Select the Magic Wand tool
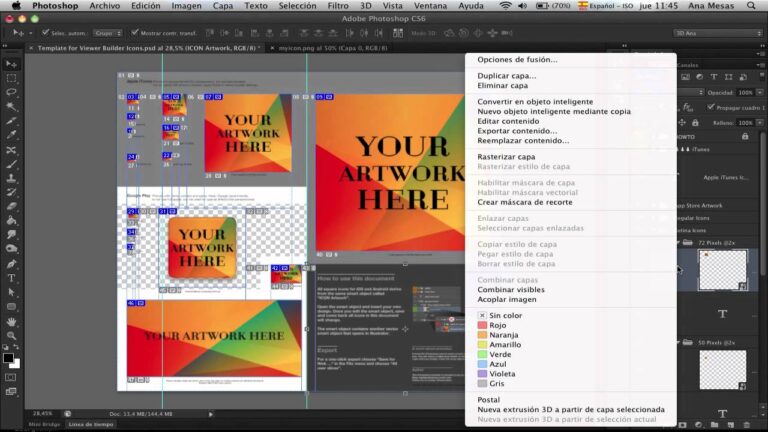This screenshot has width=768, height=432. coord(11,105)
